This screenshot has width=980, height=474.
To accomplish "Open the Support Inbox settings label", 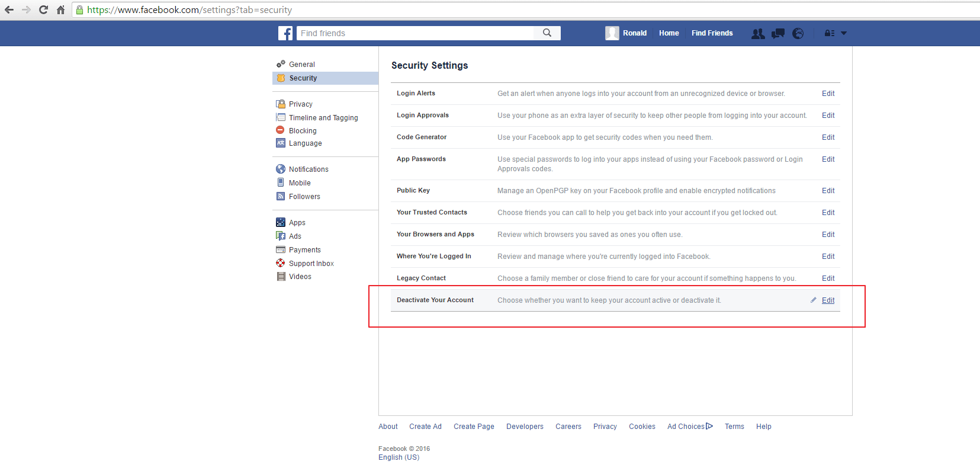I will [311, 264].
